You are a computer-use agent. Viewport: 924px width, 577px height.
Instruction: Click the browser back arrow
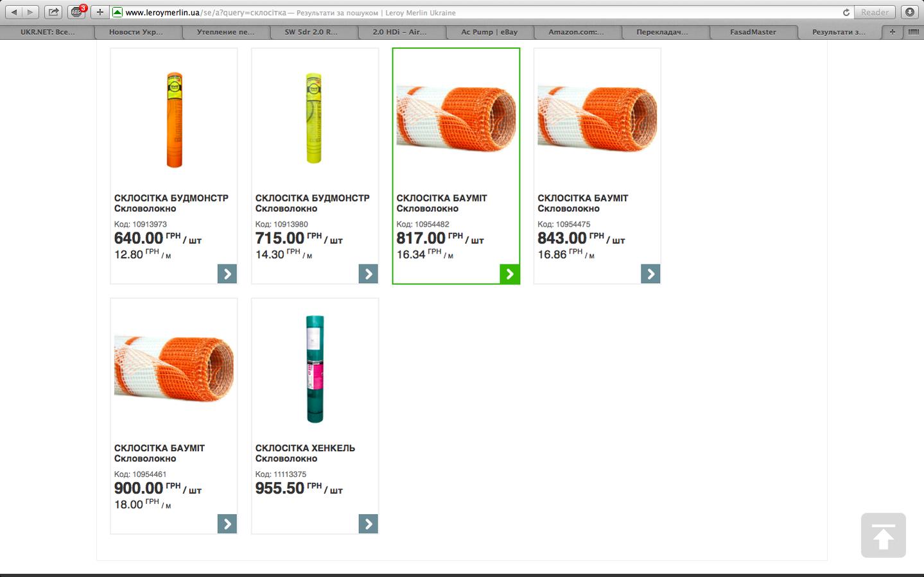click(14, 12)
